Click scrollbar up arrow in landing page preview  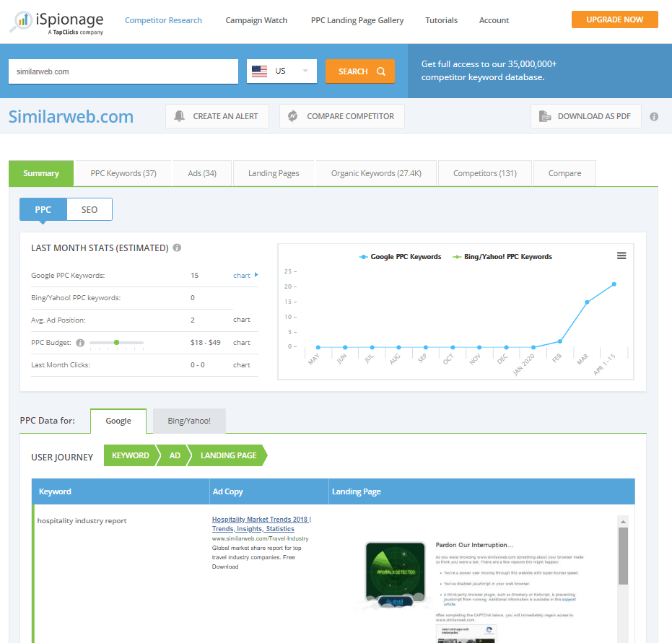[623, 521]
